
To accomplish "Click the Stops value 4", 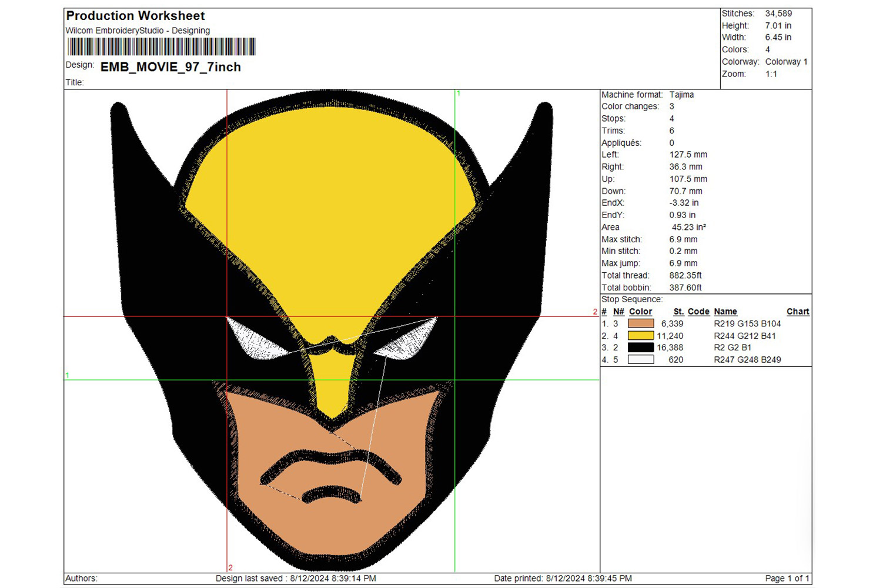I will point(672,119).
